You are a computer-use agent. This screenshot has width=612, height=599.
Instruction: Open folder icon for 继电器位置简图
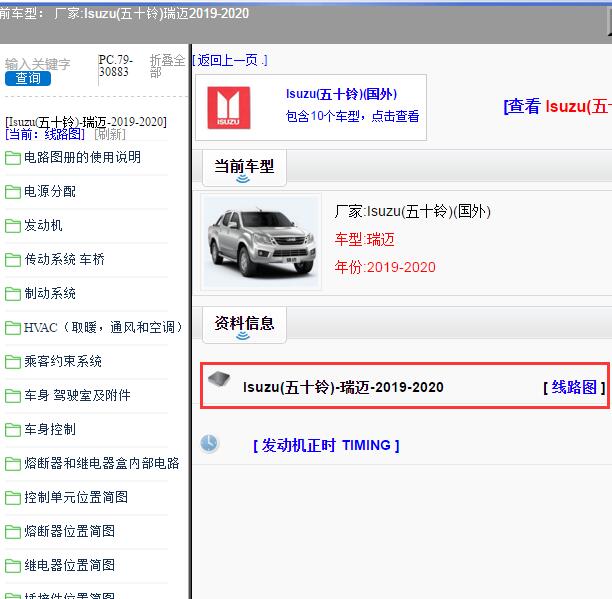click(x=12, y=566)
